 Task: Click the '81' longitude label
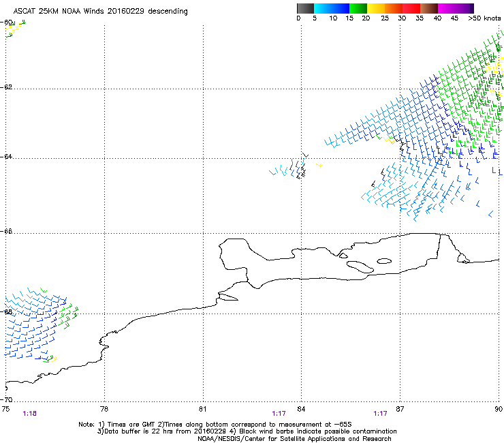pos(202,409)
